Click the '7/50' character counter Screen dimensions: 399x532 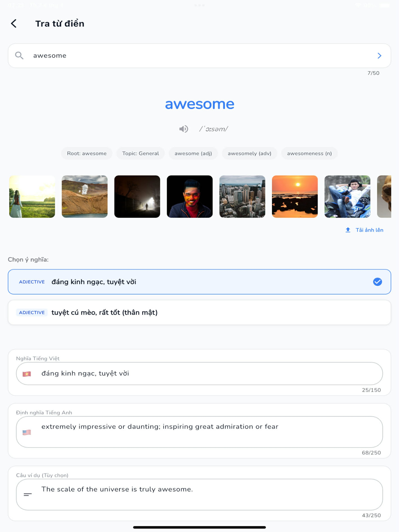click(x=373, y=73)
